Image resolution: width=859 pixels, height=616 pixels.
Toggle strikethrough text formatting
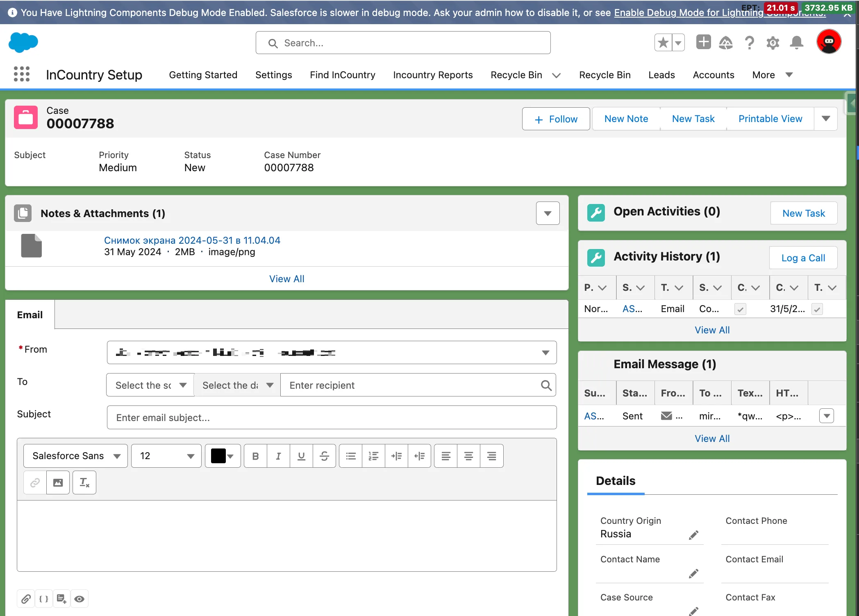(324, 456)
